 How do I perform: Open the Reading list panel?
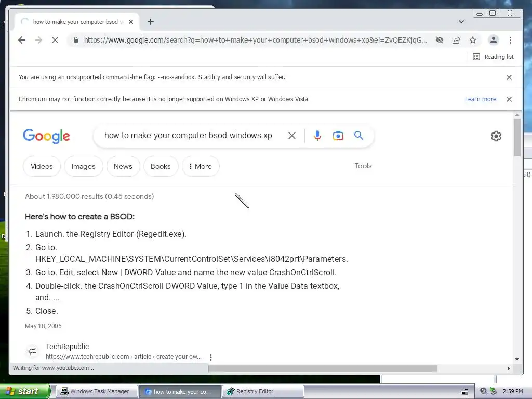(x=494, y=57)
